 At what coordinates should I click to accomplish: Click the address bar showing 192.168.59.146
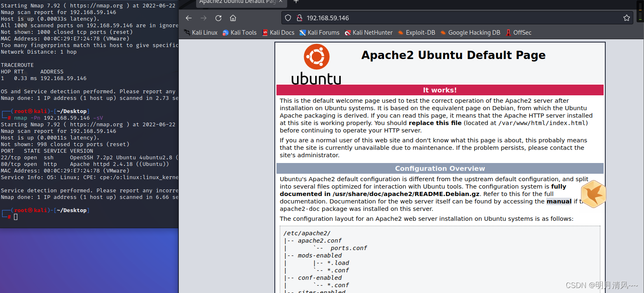pyautogui.click(x=371, y=18)
